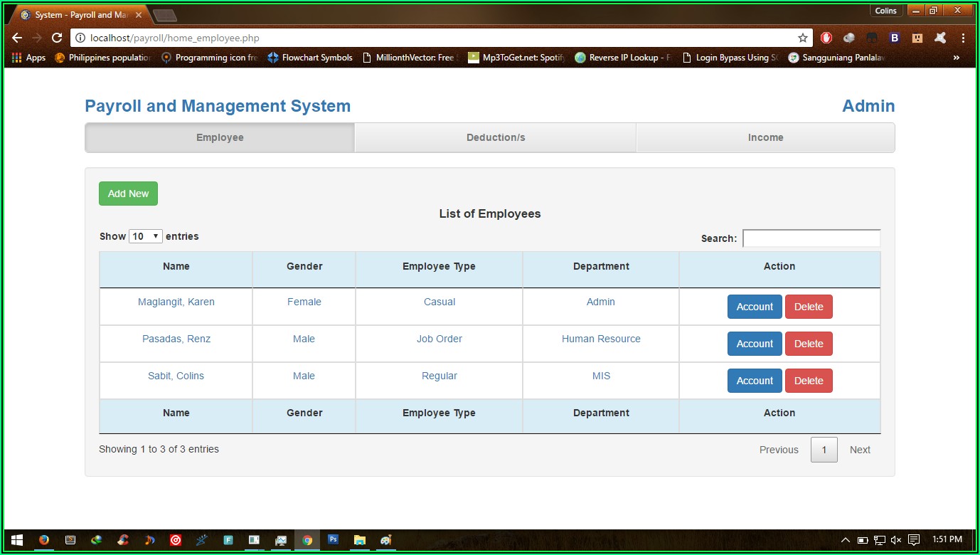Open Account for Maglangit, Karen

(754, 307)
